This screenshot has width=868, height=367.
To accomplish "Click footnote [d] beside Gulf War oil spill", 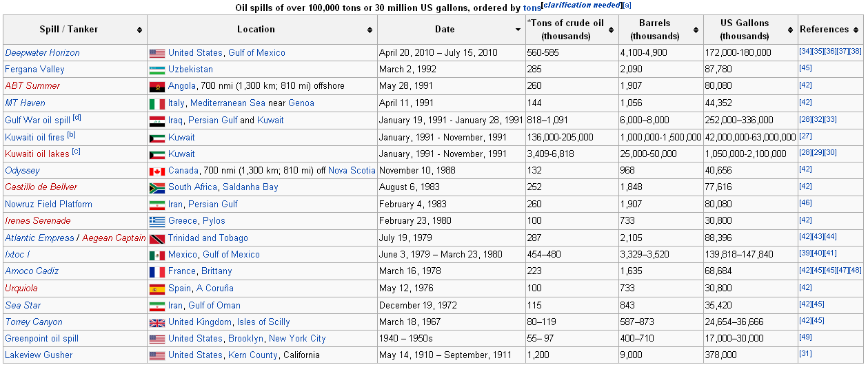I will pos(77,118).
